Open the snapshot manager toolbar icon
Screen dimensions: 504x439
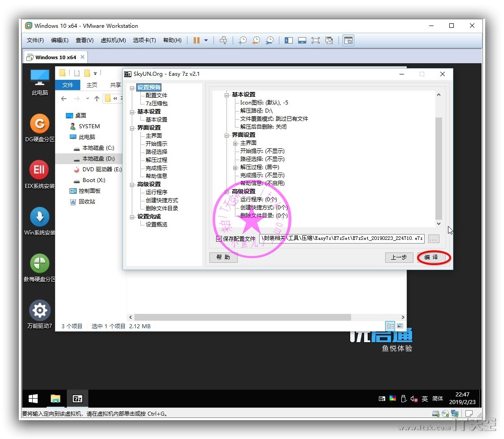(x=269, y=40)
